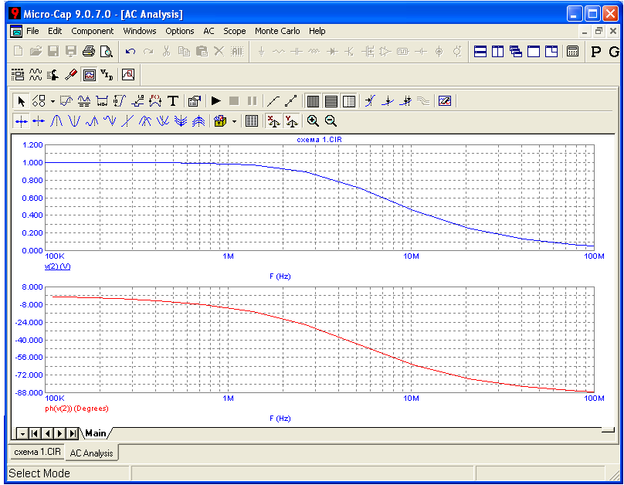Click the Tile Horizontal windows icon
Image resolution: width=624 pixels, height=485 pixels.
click(x=480, y=51)
